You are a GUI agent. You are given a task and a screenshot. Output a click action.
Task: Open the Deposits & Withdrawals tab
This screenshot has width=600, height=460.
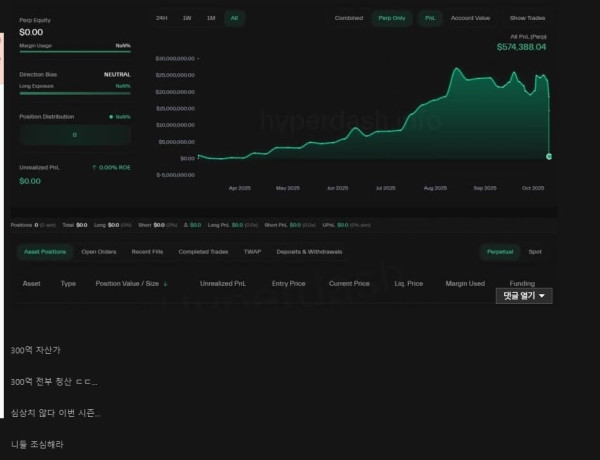click(308, 251)
